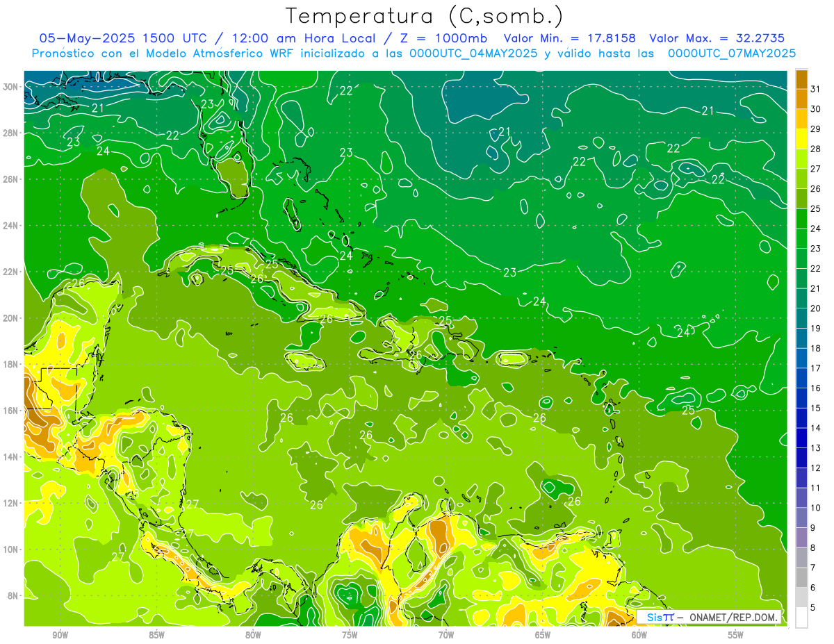Image resolution: width=834 pixels, height=644 pixels.
Task: Click the "60W" longitude axis label
Action: tap(639, 635)
